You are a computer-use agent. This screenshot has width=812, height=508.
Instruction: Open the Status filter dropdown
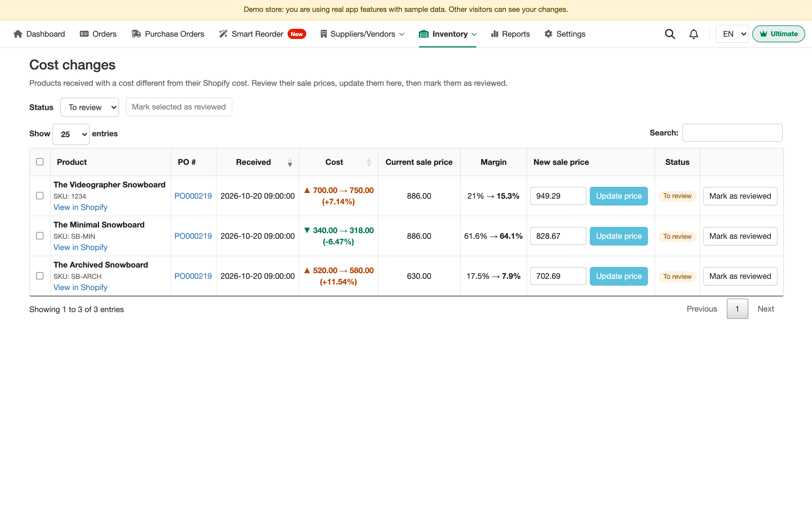[x=90, y=107]
